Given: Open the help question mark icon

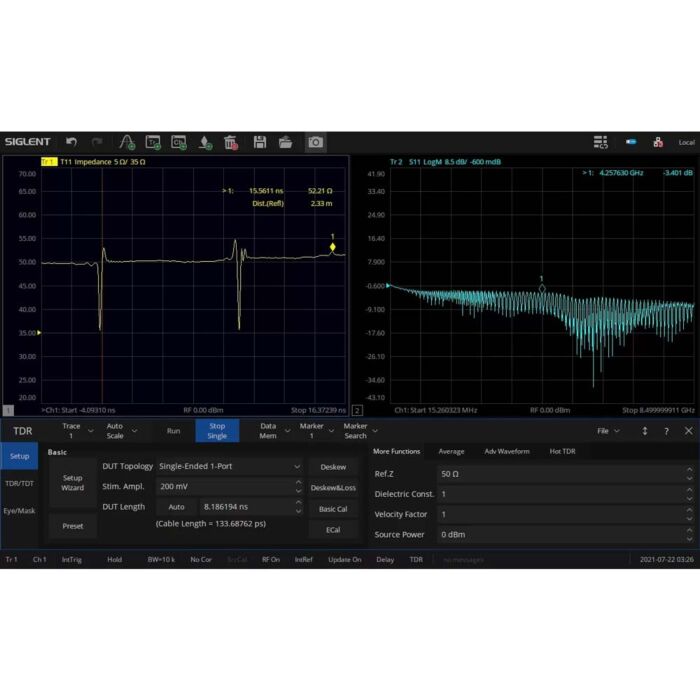Looking at the screenshot, I should (666, 431).
